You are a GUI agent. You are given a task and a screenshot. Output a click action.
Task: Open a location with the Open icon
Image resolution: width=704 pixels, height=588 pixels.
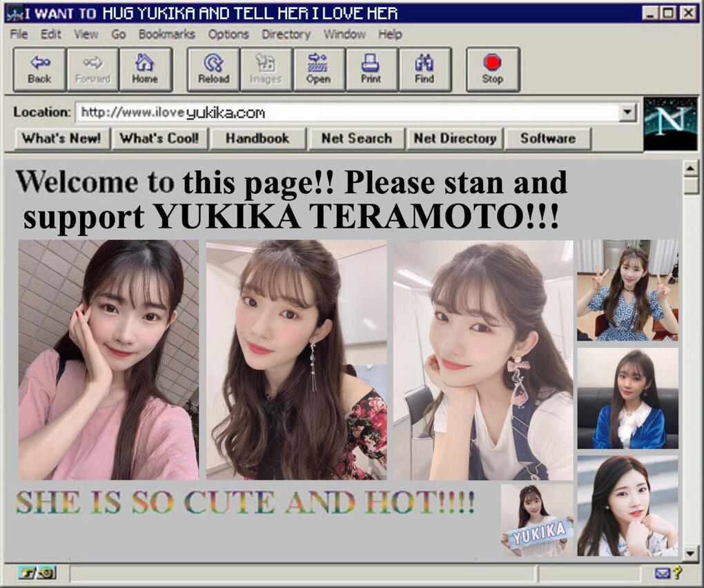pyautogui.click(x=318, y=70)
